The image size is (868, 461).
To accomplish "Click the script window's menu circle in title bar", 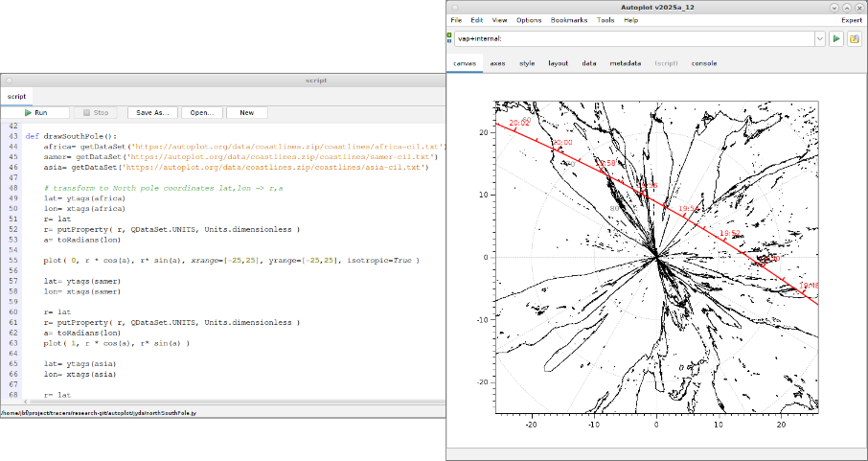I will tap(9, 81).
